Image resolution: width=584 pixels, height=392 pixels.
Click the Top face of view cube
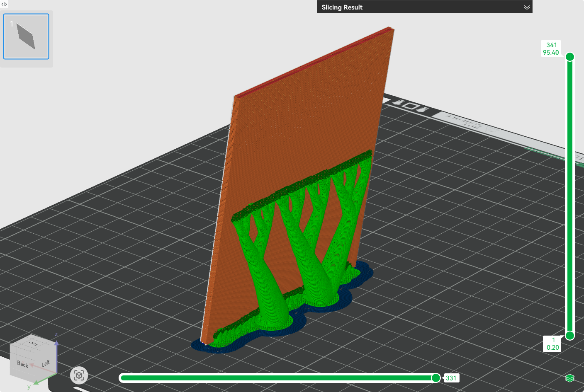pyautogui.click(x=34, y=344)
